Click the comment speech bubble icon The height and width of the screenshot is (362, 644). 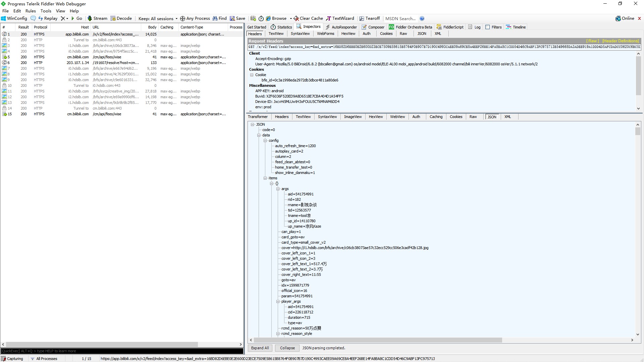click(33, 18)
